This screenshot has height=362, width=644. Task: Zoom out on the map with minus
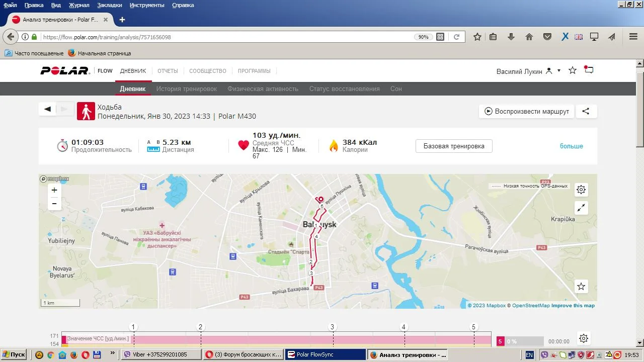coord(54,204)
